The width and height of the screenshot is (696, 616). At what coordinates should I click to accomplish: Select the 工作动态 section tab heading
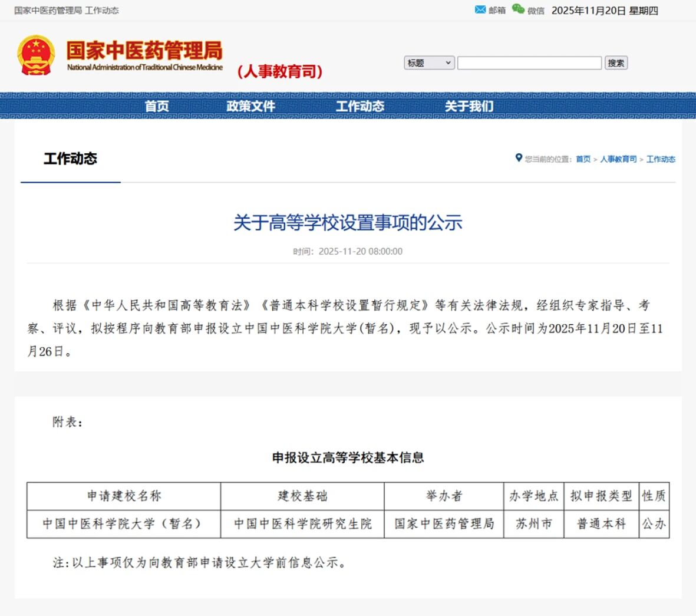(70, 159)
